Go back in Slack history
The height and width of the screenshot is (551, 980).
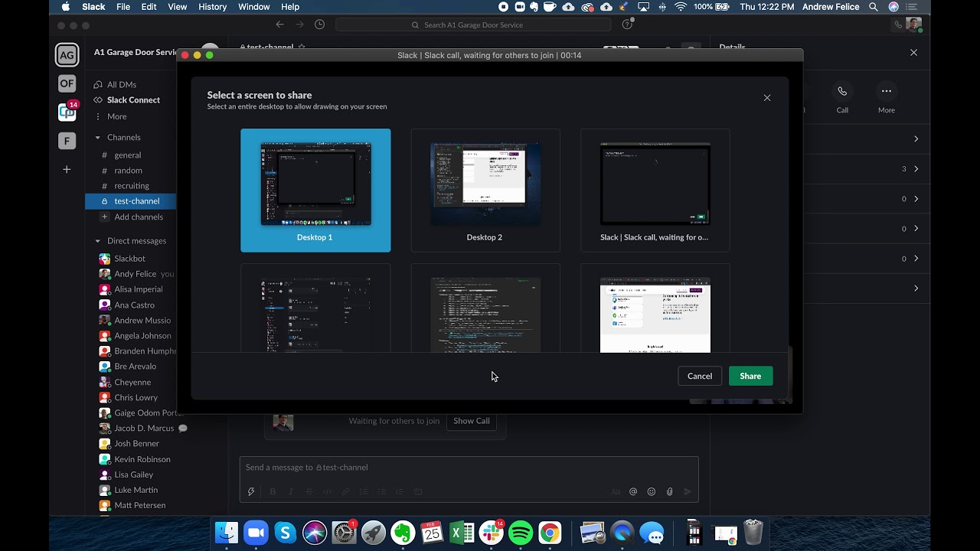click(x=279, y=24)
